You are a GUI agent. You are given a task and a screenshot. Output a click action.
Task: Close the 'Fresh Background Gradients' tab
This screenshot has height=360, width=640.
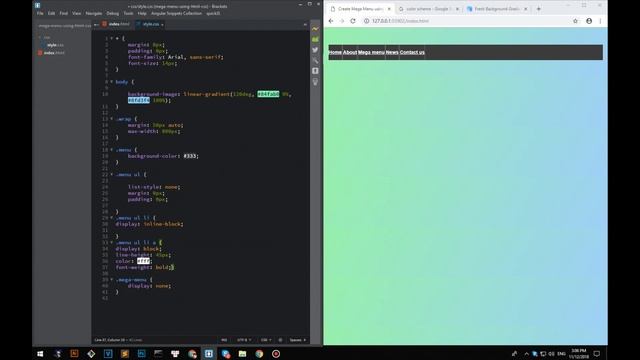click(x=526, y=9)
